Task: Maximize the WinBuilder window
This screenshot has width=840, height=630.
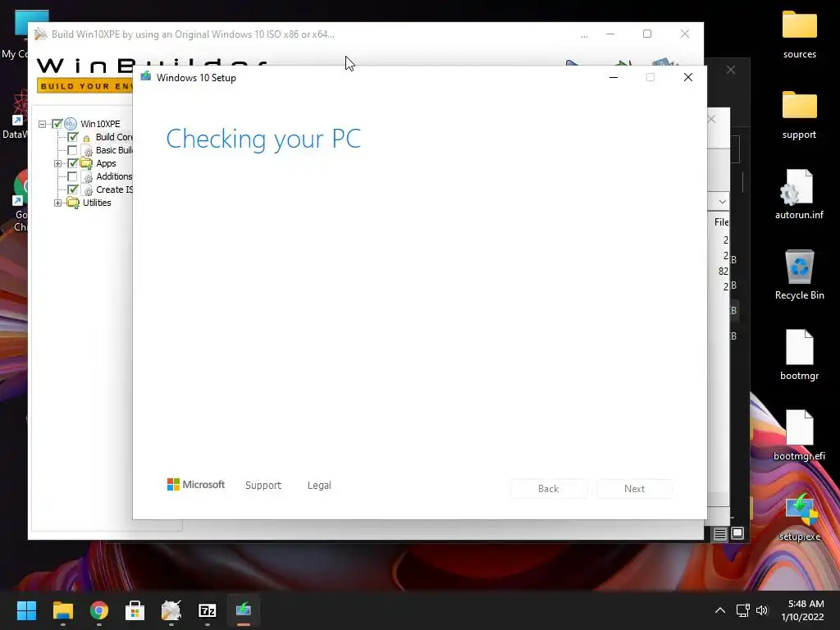Action: pos(647,34)
